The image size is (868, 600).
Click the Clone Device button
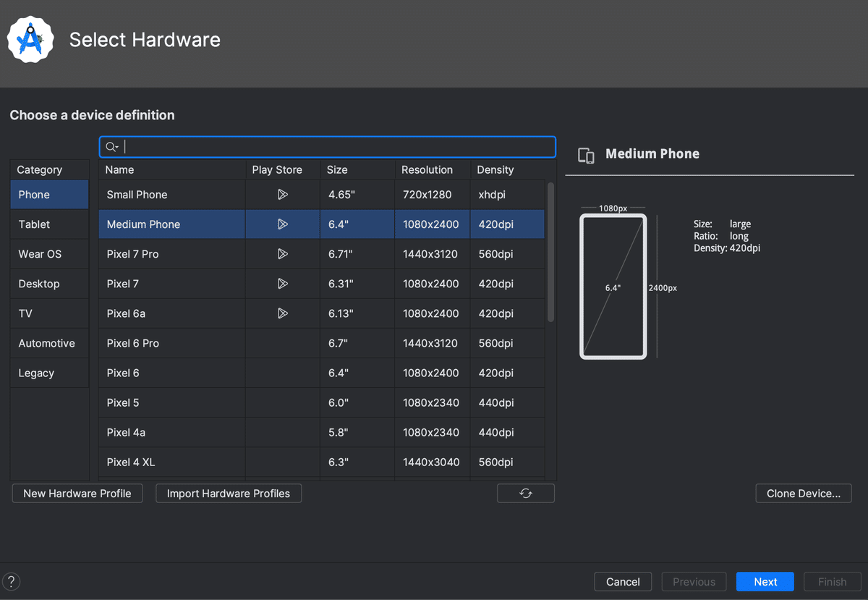tap(804, 494)
